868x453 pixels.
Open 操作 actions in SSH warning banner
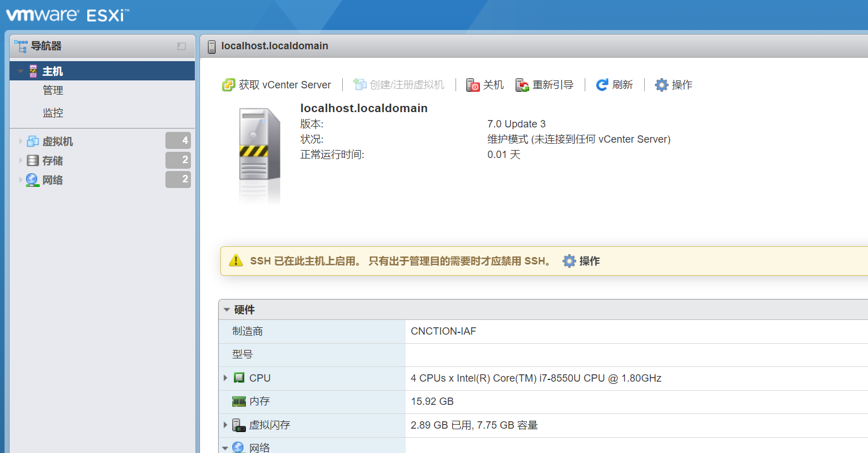point(581,261)
